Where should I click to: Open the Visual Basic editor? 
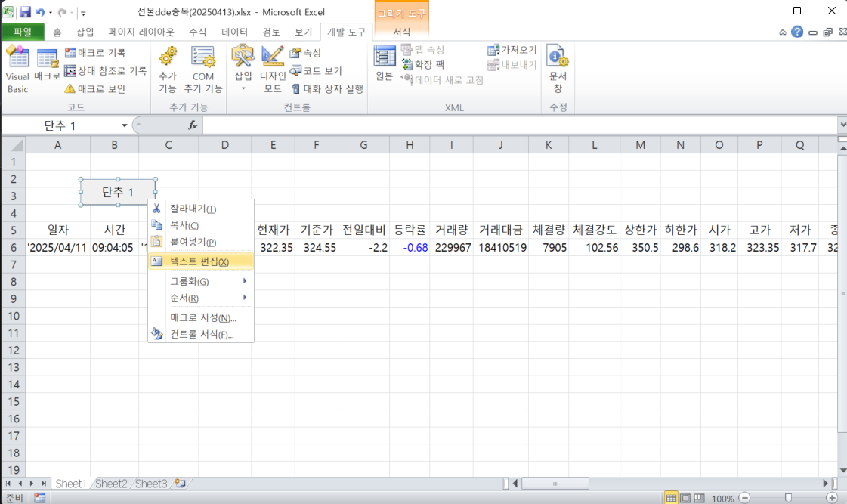point(17,68)
